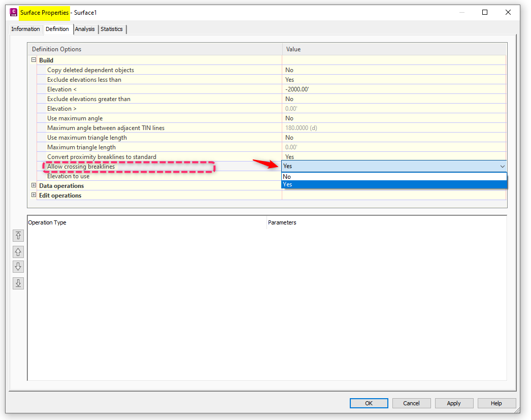The image size is (531, 420).
Task: Click the move-operation-to-top arrow icon
Action: click(18, 236)
